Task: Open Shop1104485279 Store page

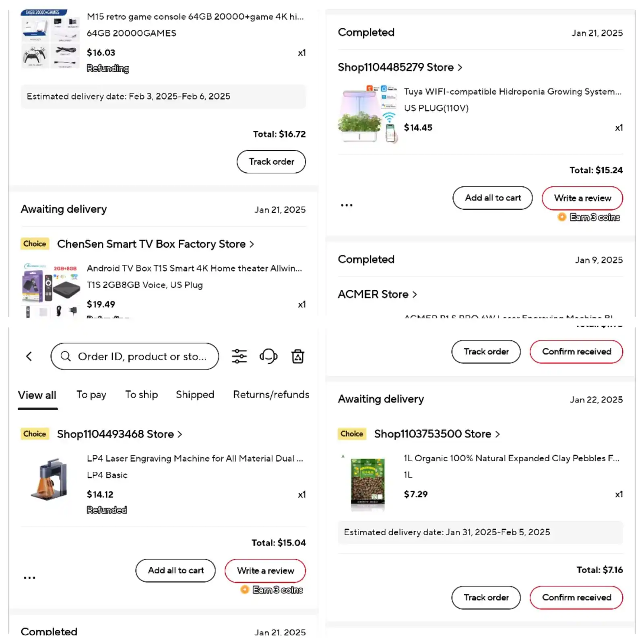Action: (x=400, y=67)
